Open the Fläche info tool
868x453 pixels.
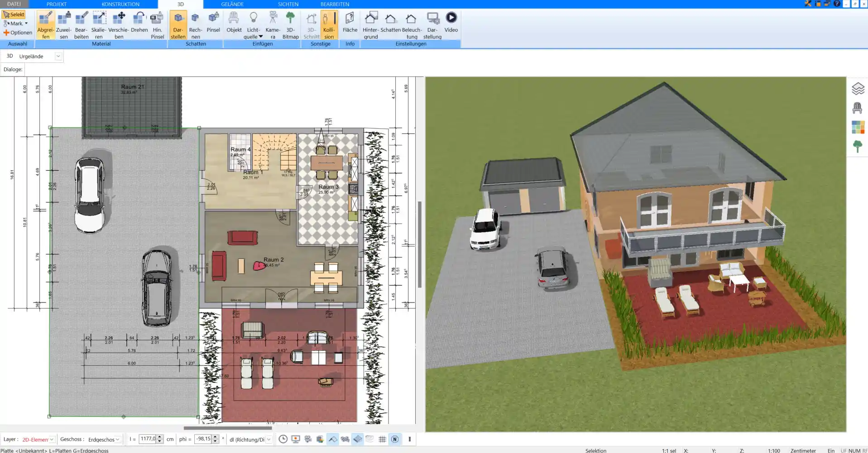(350, 23)
